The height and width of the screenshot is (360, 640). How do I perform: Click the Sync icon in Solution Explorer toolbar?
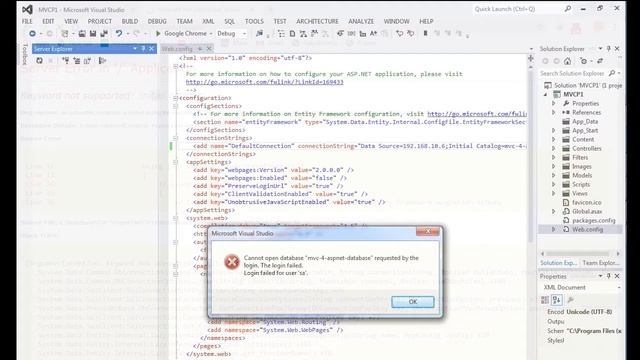click(x=600, y=61)
